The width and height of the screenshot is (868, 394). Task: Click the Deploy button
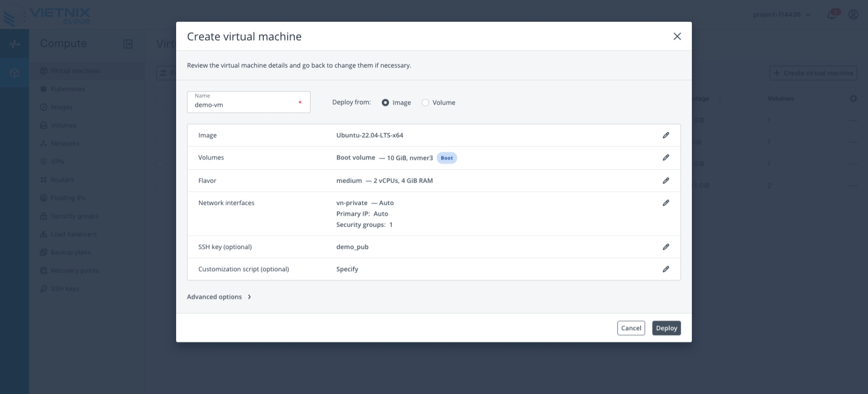tap(666, 328)
